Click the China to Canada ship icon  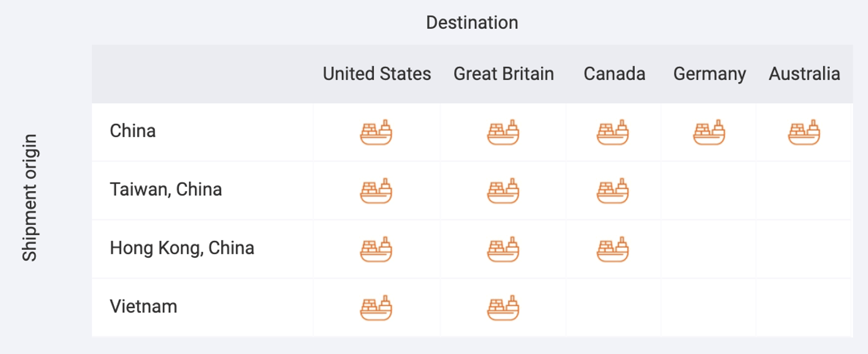click(613, 132)
